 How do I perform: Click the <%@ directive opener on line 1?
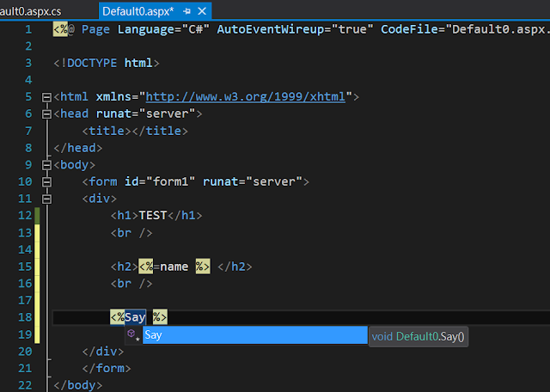click(x=64, y=29)
